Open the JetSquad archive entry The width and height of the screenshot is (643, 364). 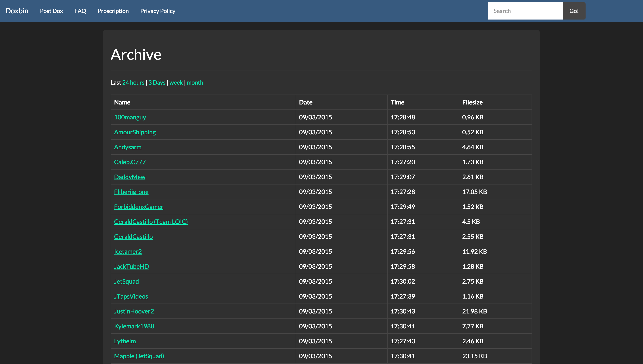[126, 282]
